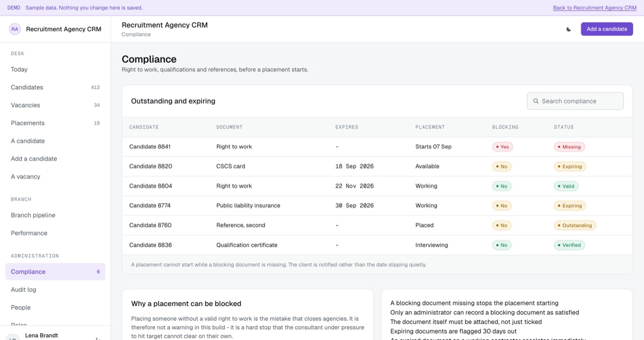This screenshot has width=644, height=340.
Task: Click the CSCS card document cell
Action: pyautogui.click(x=231, y=166)
